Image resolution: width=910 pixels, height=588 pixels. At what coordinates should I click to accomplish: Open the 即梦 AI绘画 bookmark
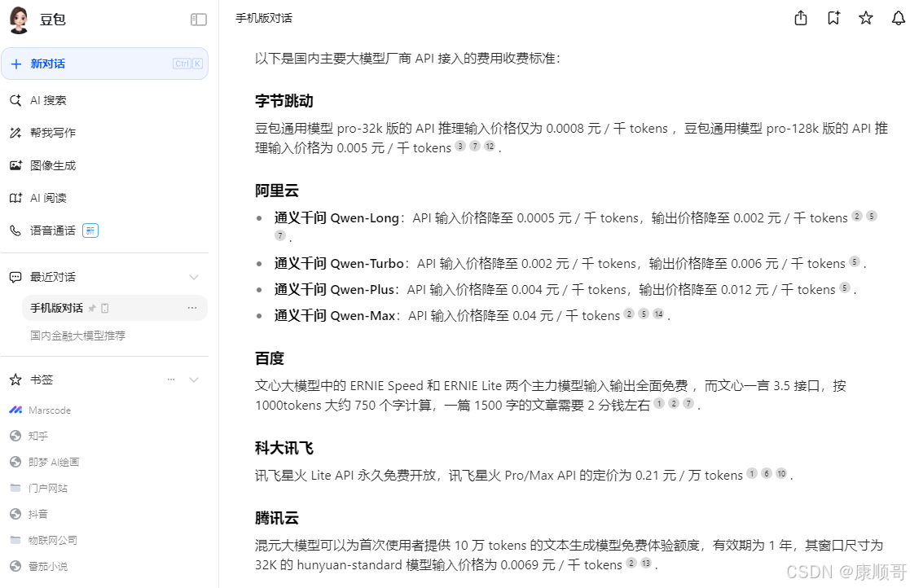[45, 462]
